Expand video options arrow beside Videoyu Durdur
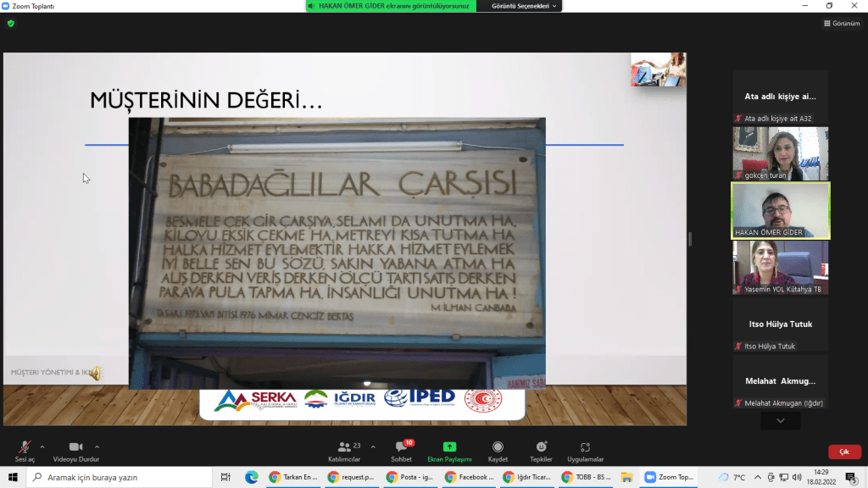Viewport: 868px width, 488px height. [x=97, y=446]
